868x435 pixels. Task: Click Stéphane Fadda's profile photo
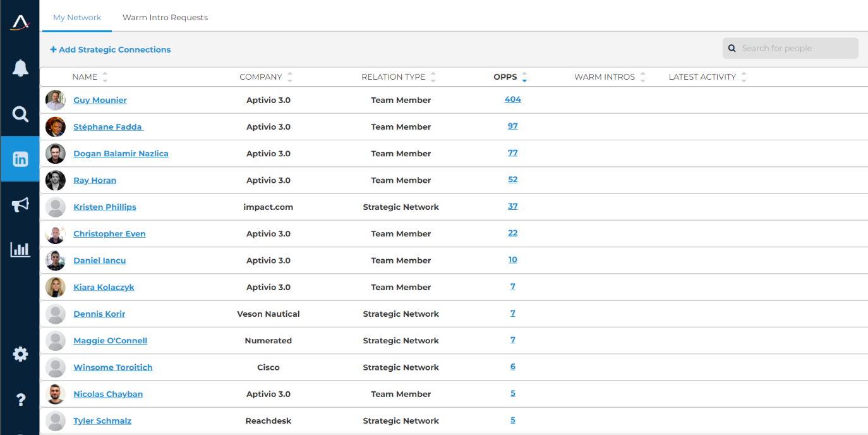(56, 127)
